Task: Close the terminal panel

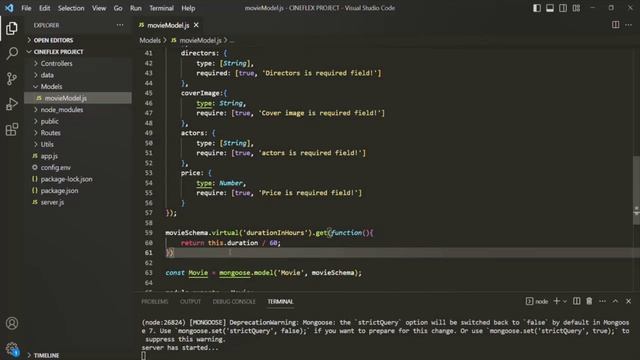Action: [629, 301]
